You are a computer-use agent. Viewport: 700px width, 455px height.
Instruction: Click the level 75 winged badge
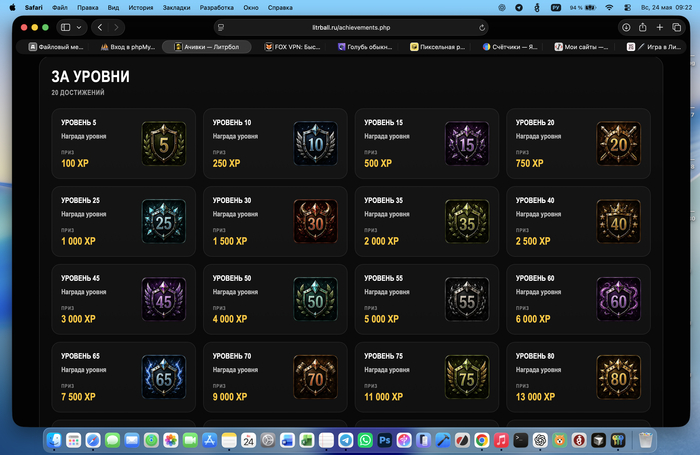click(467, 377)
